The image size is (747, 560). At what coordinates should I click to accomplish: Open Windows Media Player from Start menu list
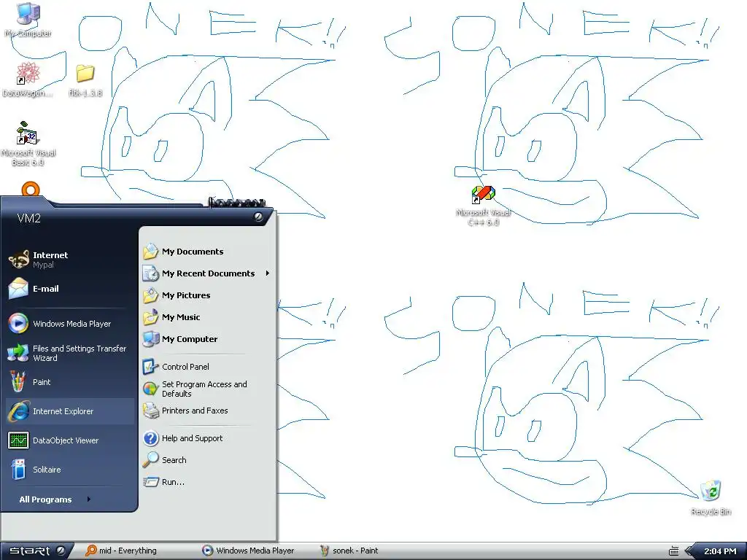[69, 324]
